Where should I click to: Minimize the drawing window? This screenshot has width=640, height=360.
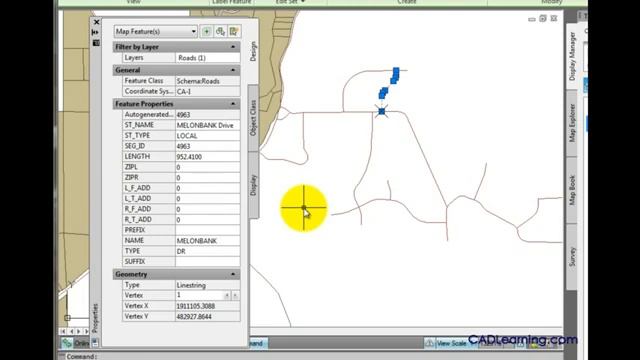[531, 19]
